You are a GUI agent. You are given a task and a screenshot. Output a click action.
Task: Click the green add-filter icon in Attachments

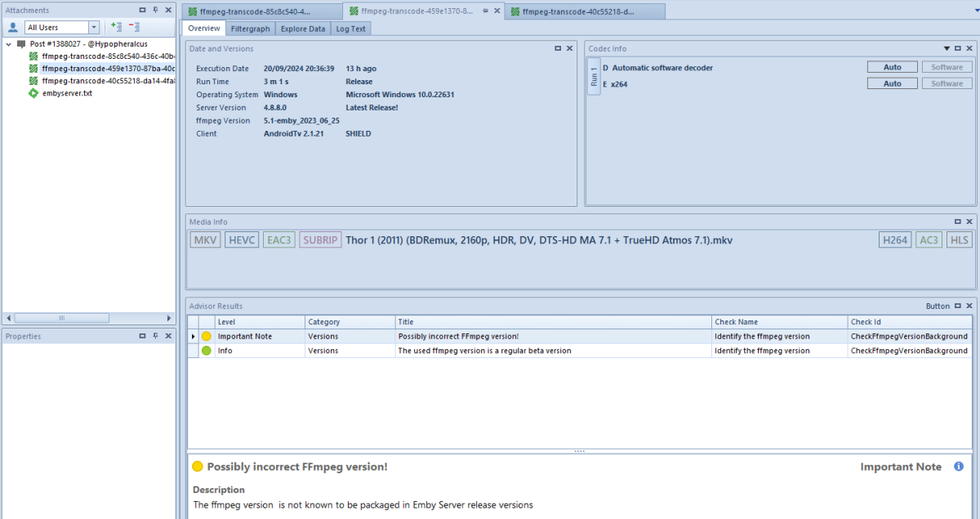pyautogui.click(x=116, y=26)
